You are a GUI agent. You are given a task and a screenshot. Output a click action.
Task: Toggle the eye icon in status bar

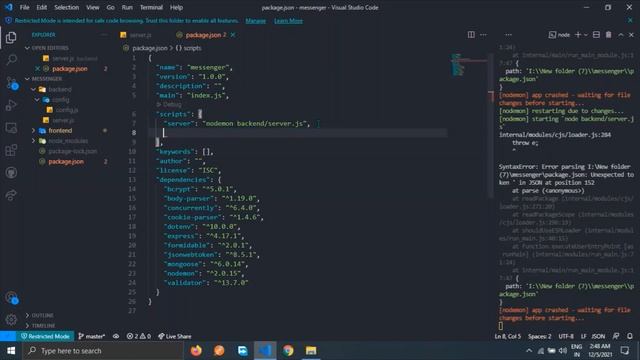click(116, 336)
